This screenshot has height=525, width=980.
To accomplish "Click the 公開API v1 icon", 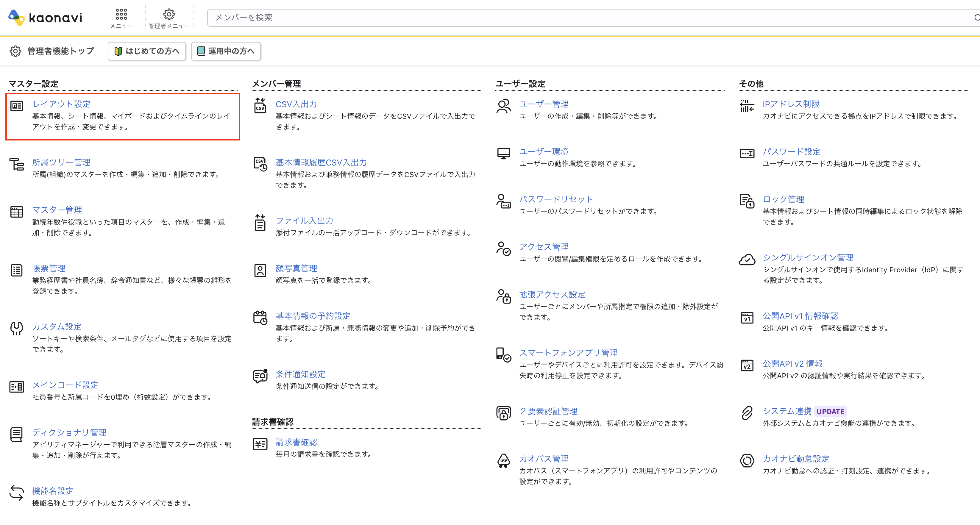I will click(747, 318).
